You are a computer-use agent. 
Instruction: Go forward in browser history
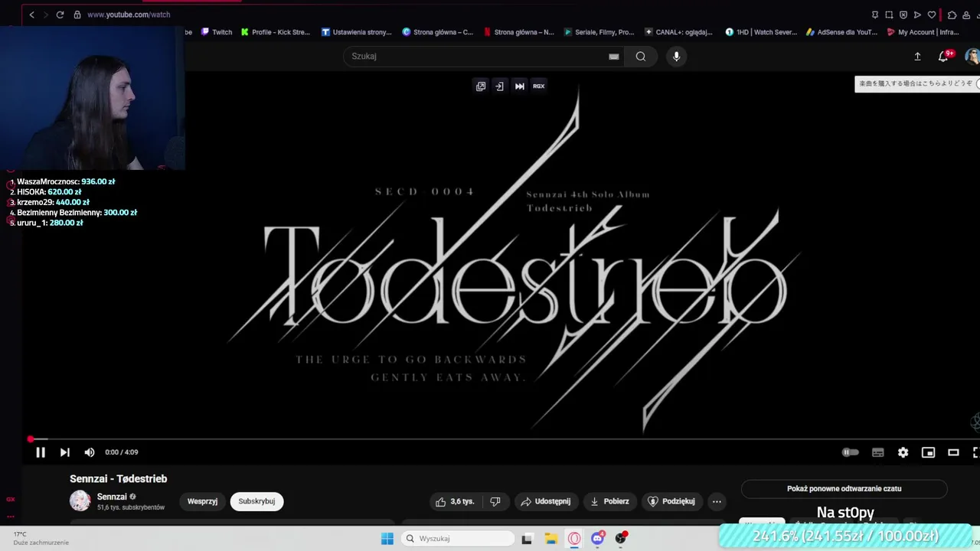(45, 15)
